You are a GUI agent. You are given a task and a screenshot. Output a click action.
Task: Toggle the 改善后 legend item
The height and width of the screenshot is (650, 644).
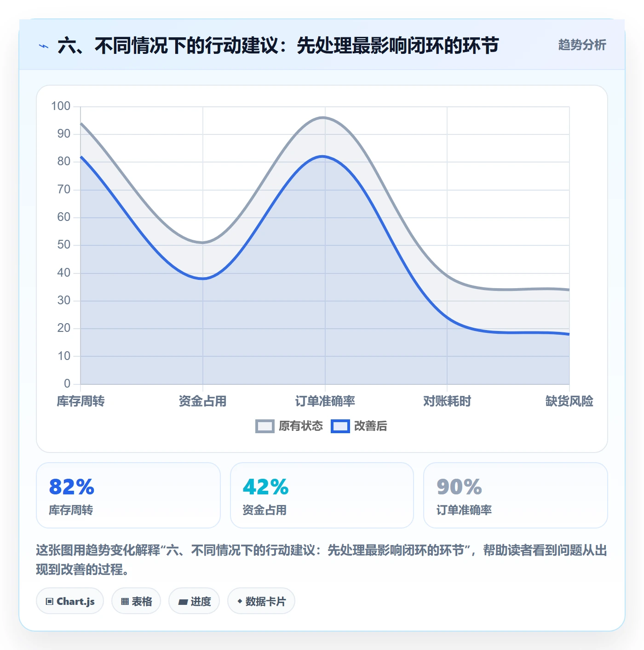pyautogui.click(x=359, y=426)
